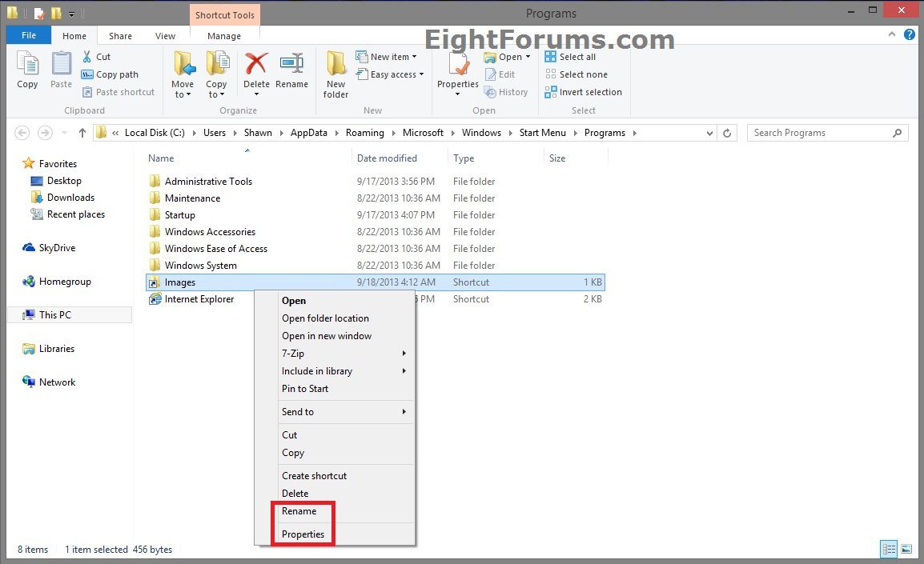Screen dimensions: 924x564
Task: Switch to details view in status bar
Action: (x=889, y=550)
